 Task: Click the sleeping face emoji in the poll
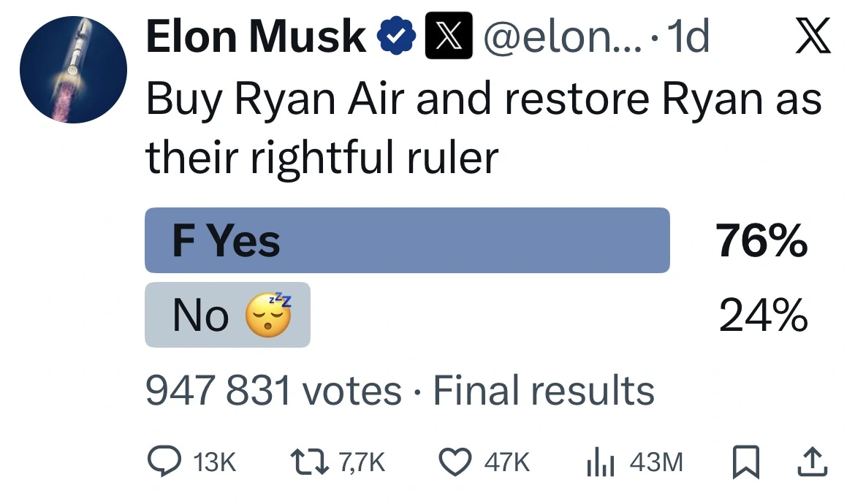268,316
